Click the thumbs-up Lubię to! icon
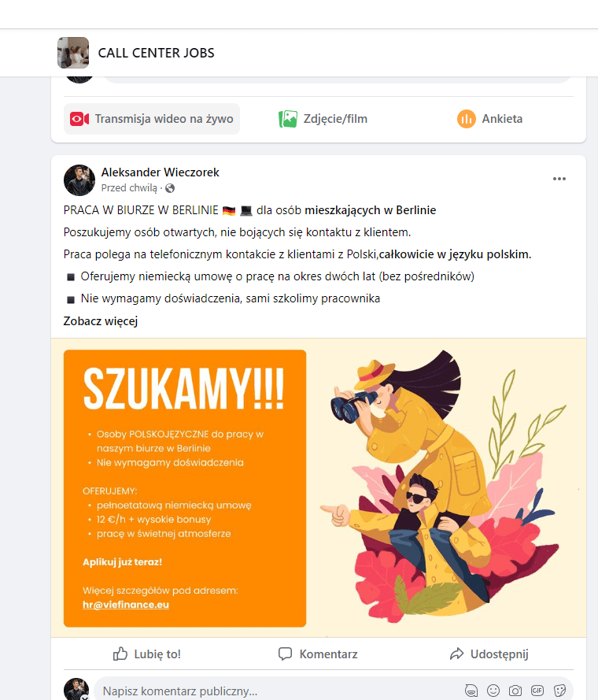 [x=120, y=654]
